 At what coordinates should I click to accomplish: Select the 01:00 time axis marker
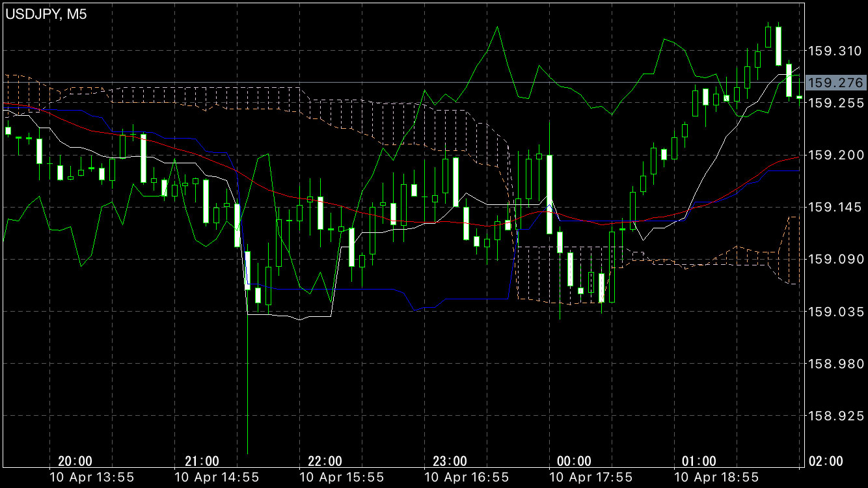tap(699, 461)
